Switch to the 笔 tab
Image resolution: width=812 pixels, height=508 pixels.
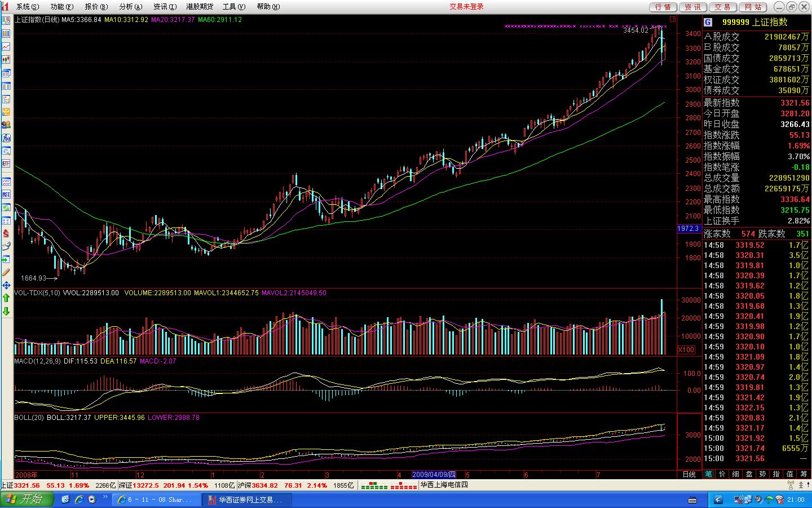[708, 474]
